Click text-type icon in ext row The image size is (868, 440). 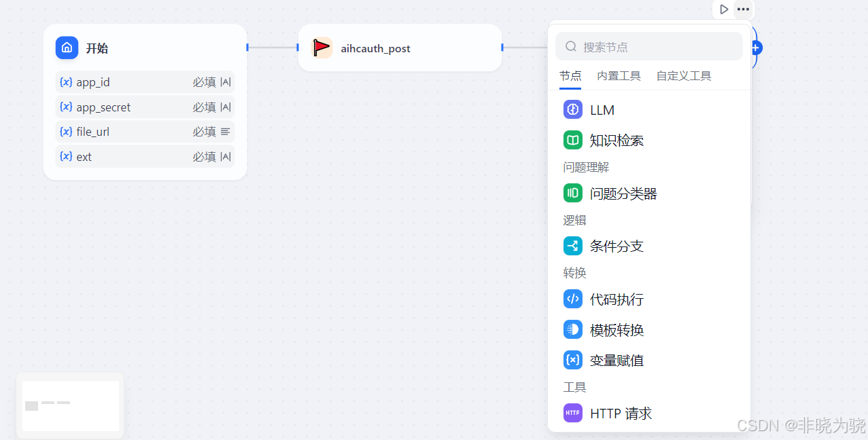click(x=226, y=156)
